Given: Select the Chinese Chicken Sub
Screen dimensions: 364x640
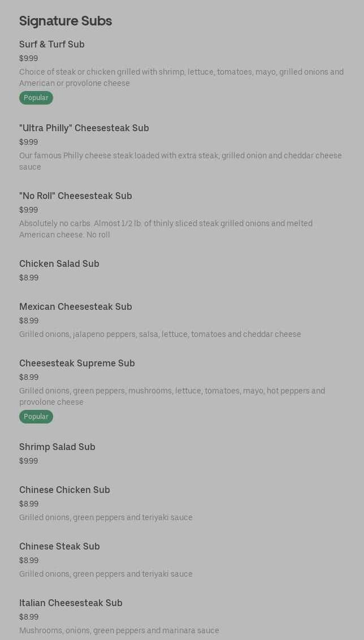Looking at the screenshot, I should pos(64,490).
